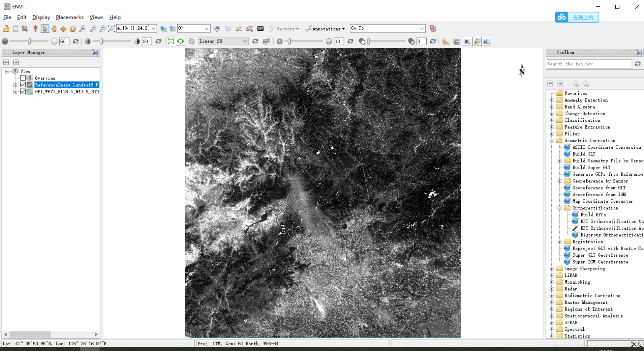Select Generate GCPs from Reference tool
This screenshot has width=644, height=351.
(x=608, y=174)
